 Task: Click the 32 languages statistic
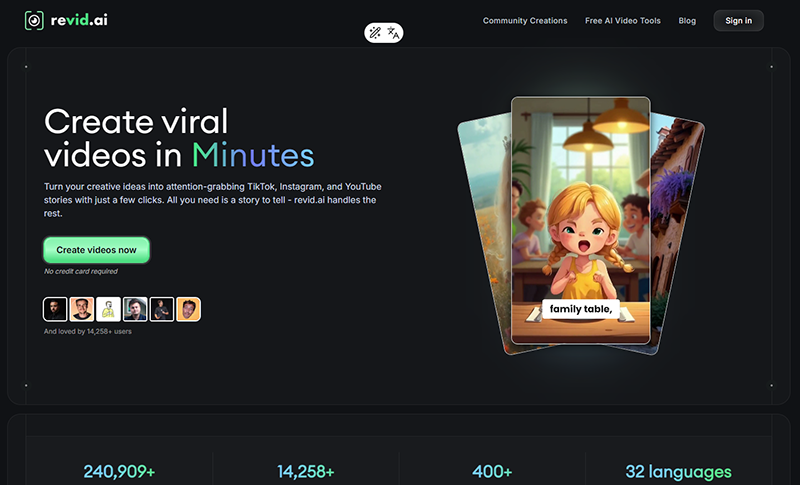[x=679, y=472]
